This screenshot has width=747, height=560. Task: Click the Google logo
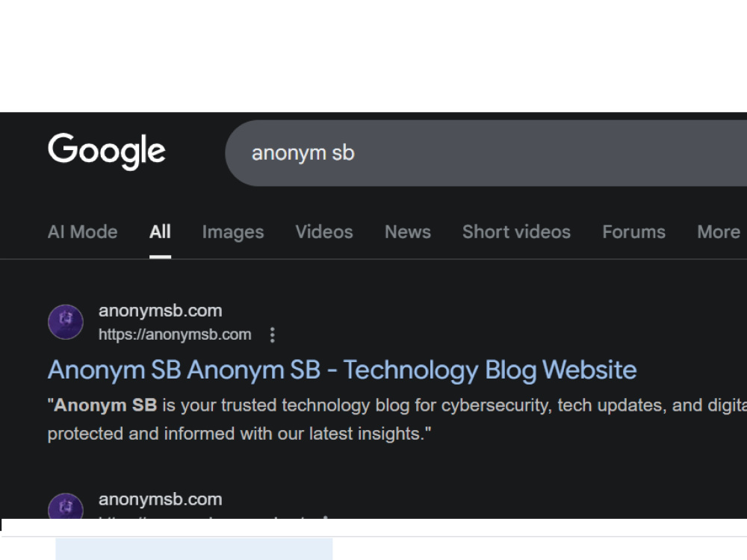(107, 151)
